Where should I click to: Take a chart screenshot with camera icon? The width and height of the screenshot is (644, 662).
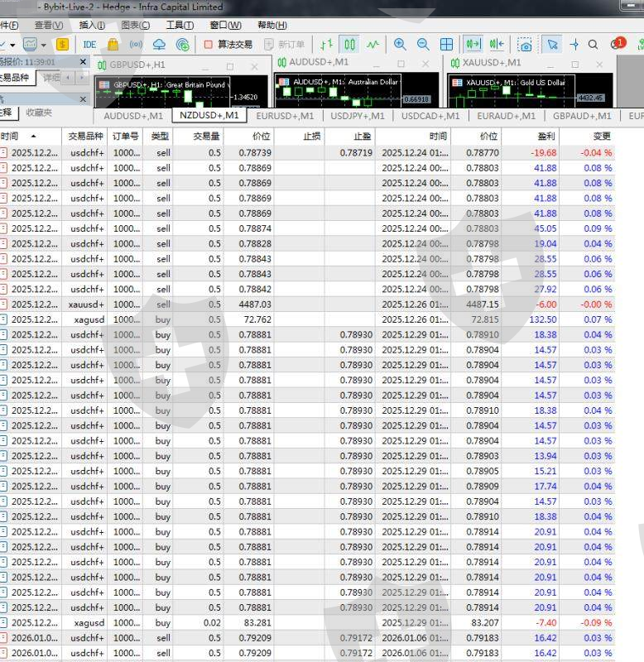pyautogui.click(x=525, y=45)
